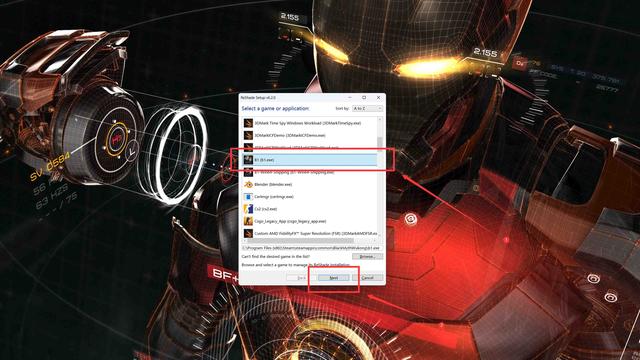Open the Sort by dropdown

[367, 109]
